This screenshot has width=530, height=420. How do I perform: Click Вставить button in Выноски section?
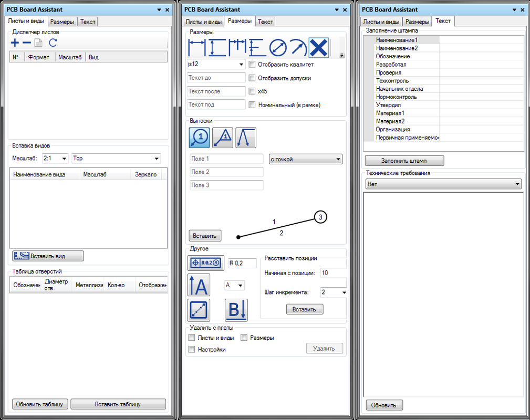tap(205, 236)
